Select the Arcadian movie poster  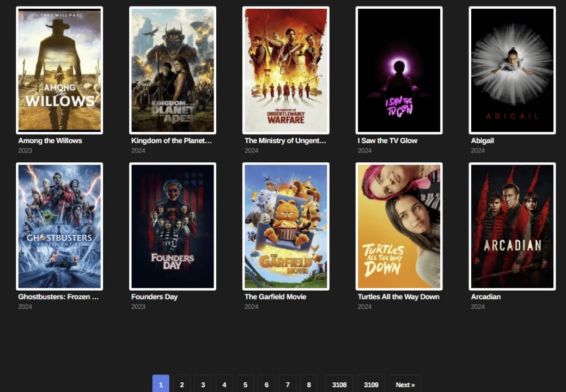coord(512,226)
